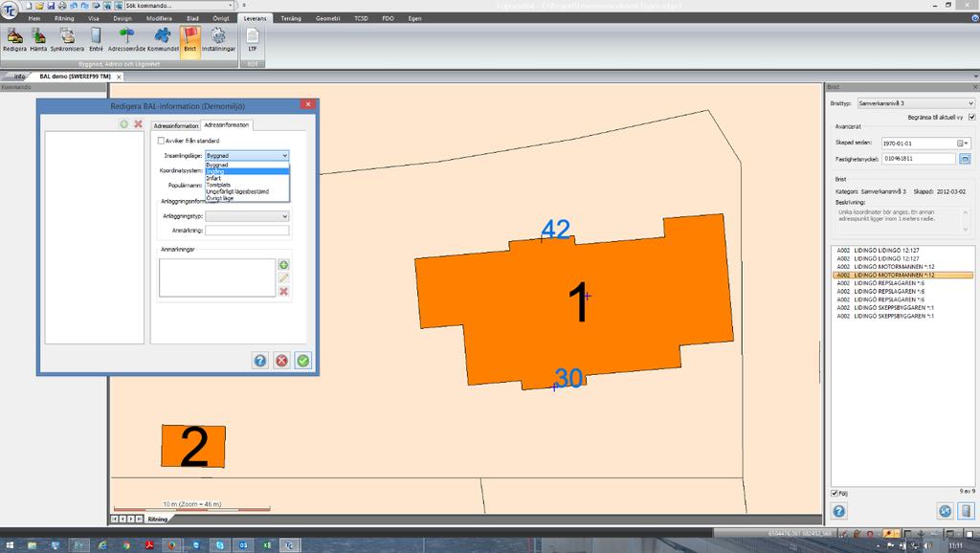The image size is (980, 553).
Task: Switch to the Geometri tab
Action: [327, 19]
